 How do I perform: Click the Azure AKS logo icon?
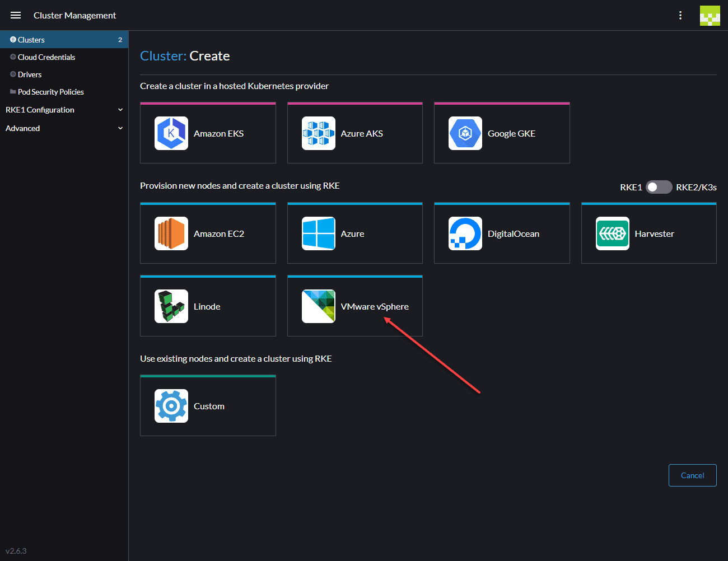click(319, 133)
